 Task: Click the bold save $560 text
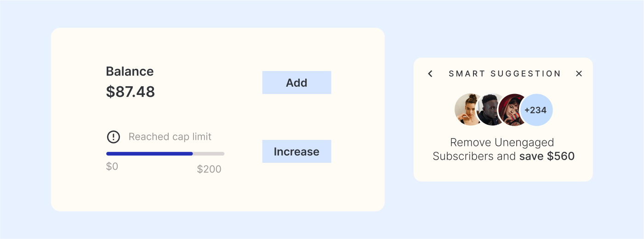click(547, 156)
